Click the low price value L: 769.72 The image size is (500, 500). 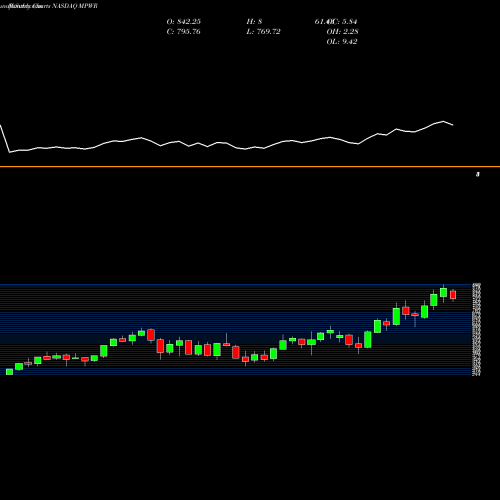263,32
